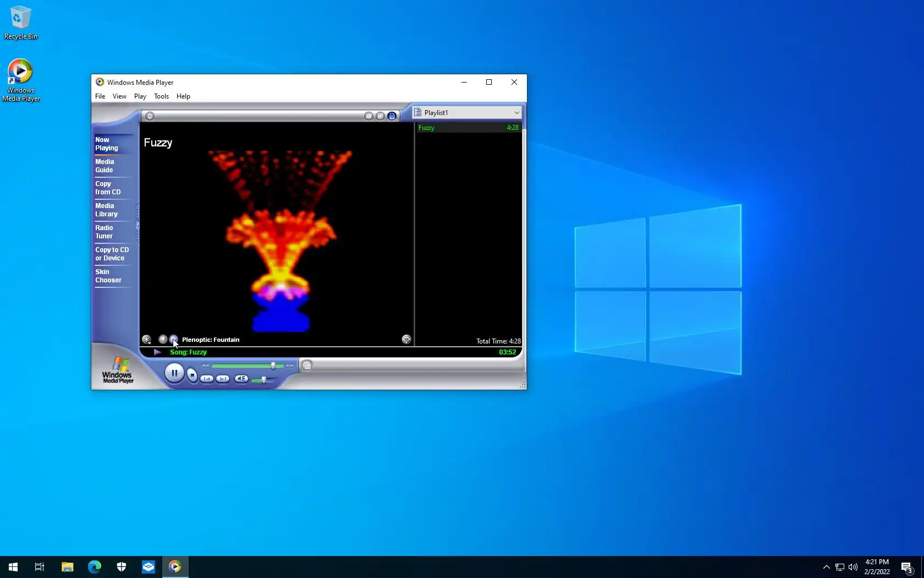Skip to the previous track
The height and width of the screenshot is (578, 924).
click(207, 379)
